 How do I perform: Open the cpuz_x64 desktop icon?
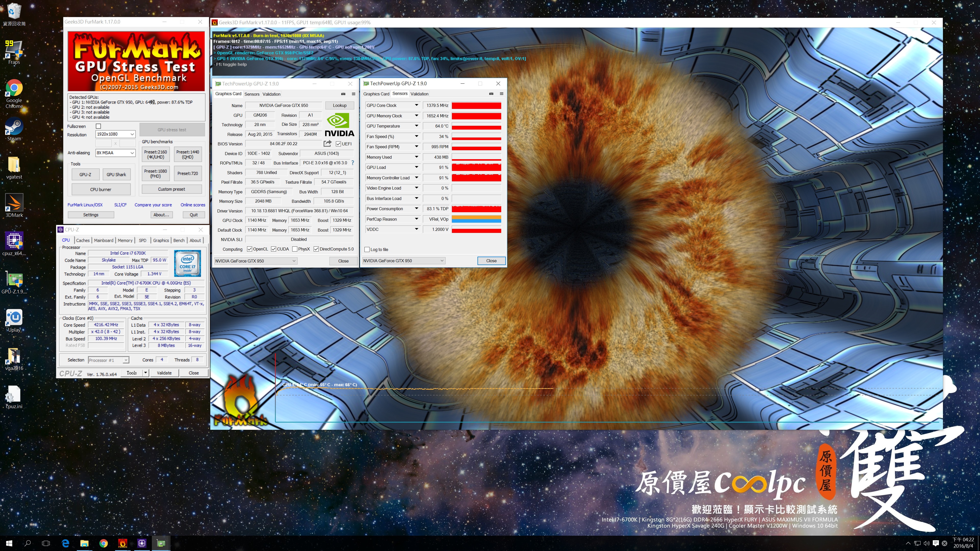pos(14,244)
